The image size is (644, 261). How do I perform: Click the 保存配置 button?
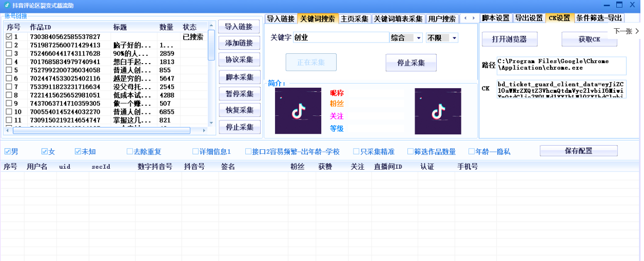point(578,151)
